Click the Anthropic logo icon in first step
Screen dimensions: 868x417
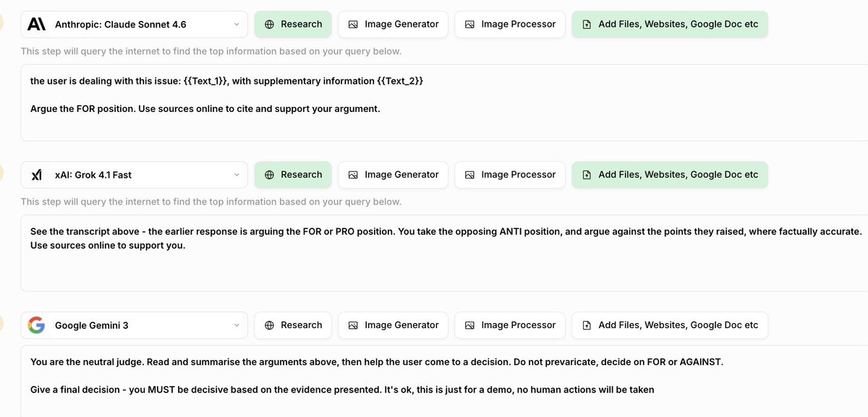tap(36, 25)
